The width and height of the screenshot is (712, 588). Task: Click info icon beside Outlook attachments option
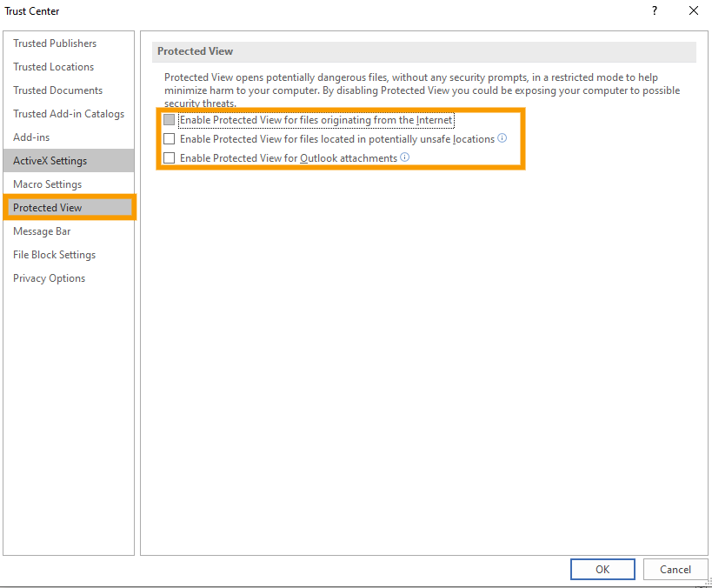404,157
